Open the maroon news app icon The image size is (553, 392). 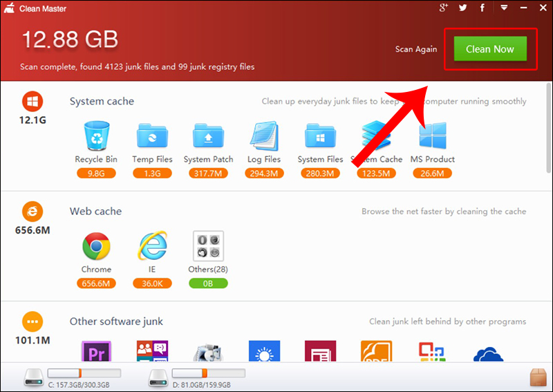pyautogui.click(x=320, y=351)
